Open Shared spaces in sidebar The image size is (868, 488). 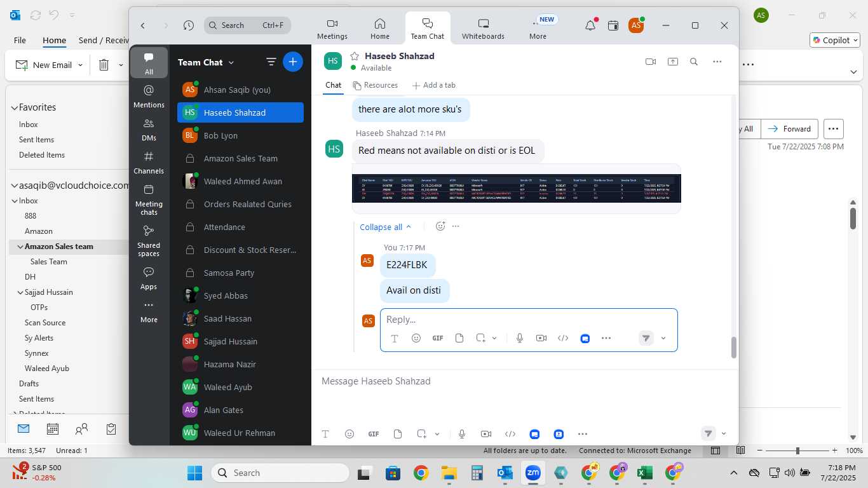tap(149, 241)
